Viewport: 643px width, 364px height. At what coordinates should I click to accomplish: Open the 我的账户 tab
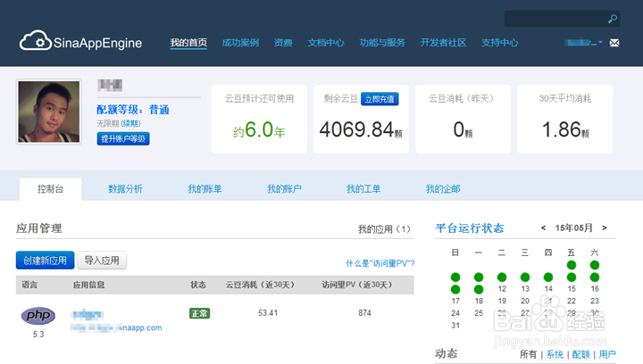point(284,189)
